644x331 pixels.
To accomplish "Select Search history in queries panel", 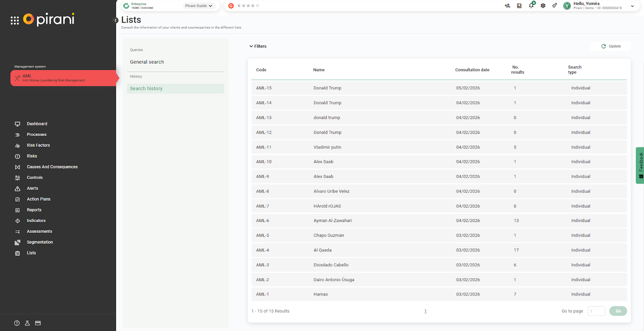I will (x=146, y=88).
